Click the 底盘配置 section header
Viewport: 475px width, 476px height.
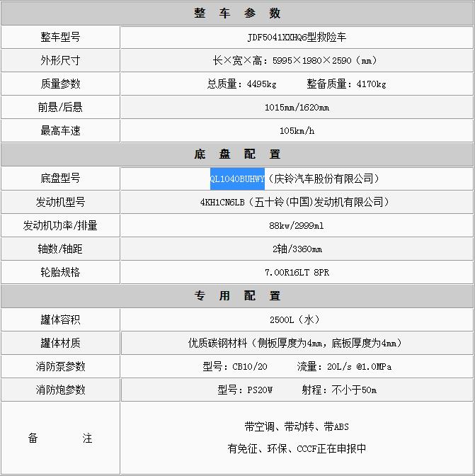[x=237, y=154]
